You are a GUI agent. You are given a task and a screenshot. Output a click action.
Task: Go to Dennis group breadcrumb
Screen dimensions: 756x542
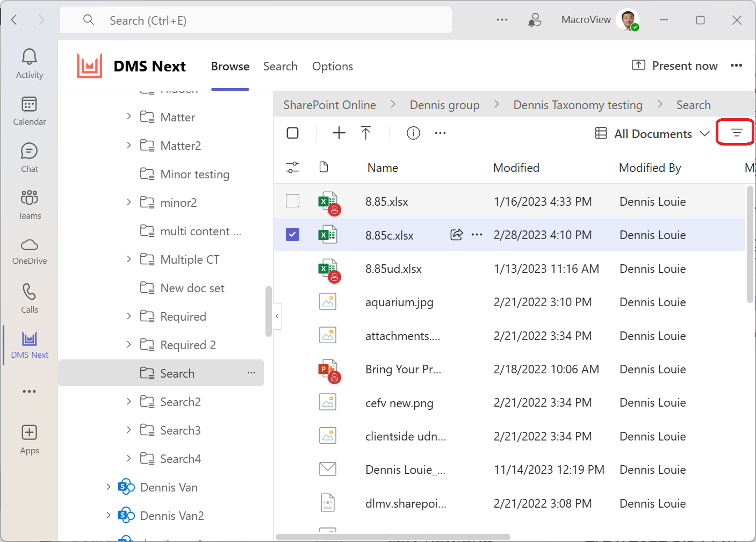(x=444, y=105)
